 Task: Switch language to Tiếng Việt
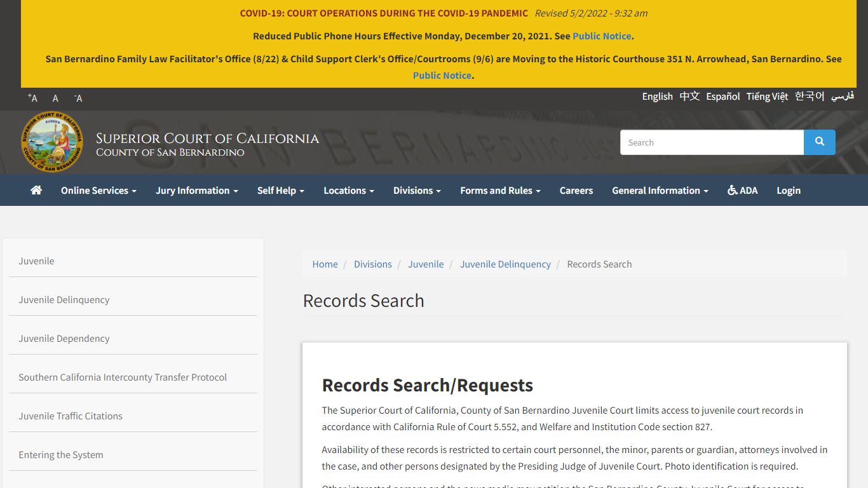click(x=767, y=97)
